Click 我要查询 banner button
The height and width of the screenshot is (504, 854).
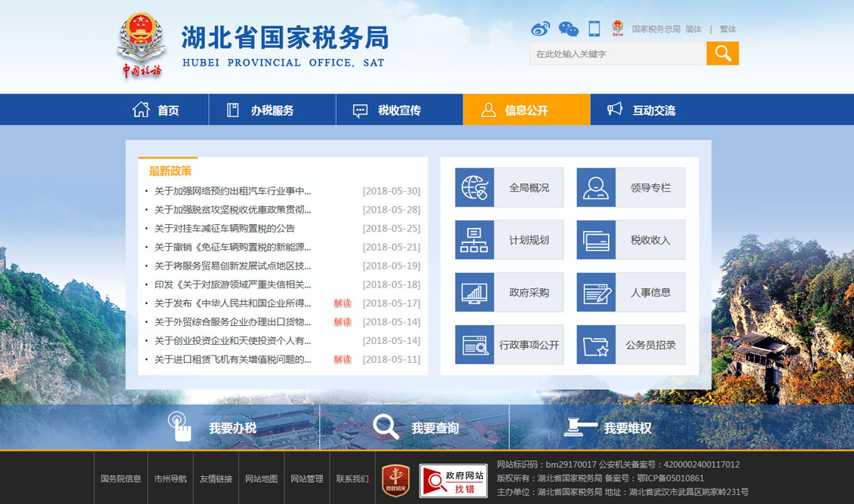(x=416, y=428)
